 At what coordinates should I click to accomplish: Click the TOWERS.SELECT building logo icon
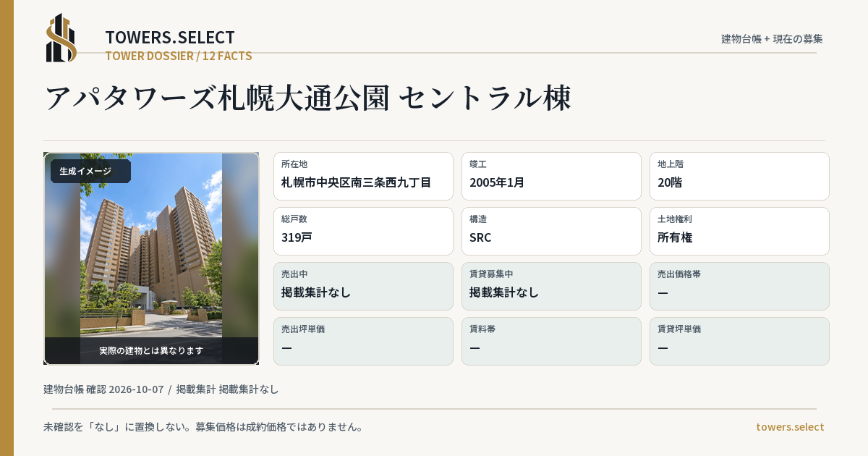click(61, 38)
